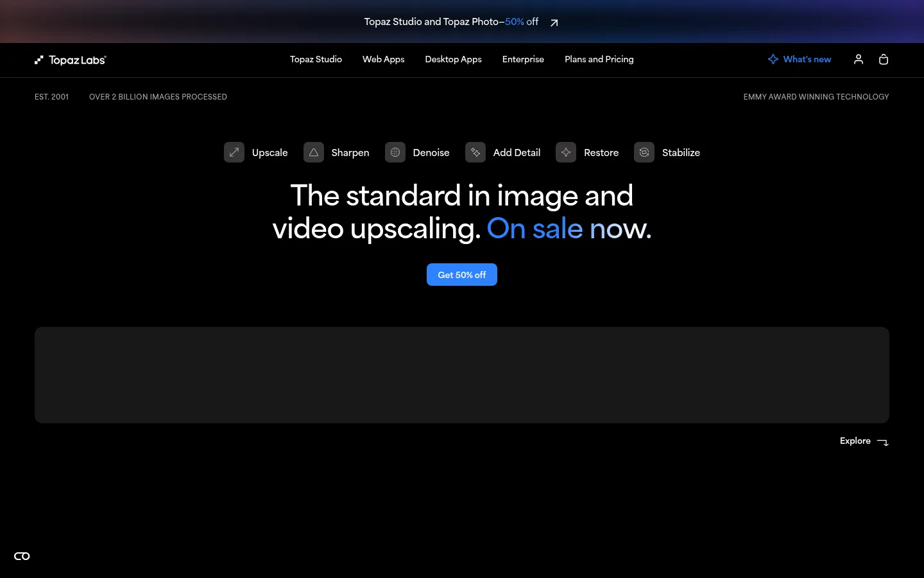
Task: Open the Topaz Studio menu
Action: 316,59
